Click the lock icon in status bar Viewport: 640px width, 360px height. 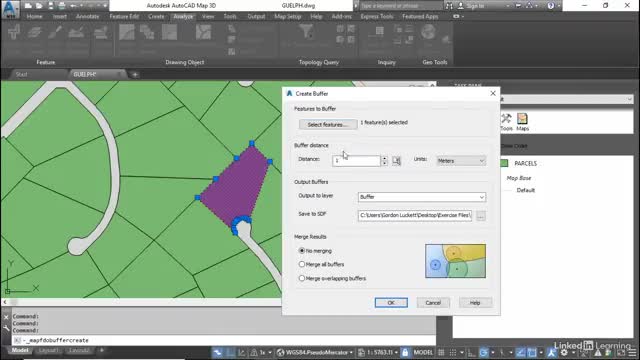[x=405, y=352]
